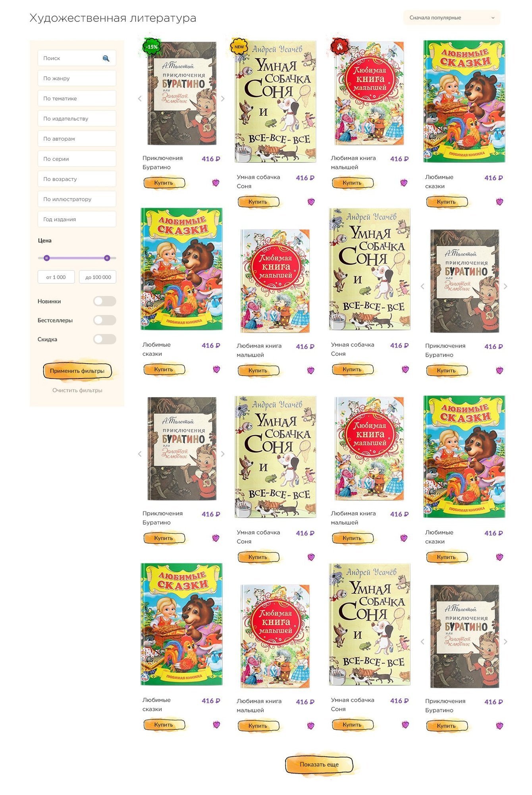This screenshot has width=532, height=795.
Task: Toggle the Новинки switch
Action: 105,301
